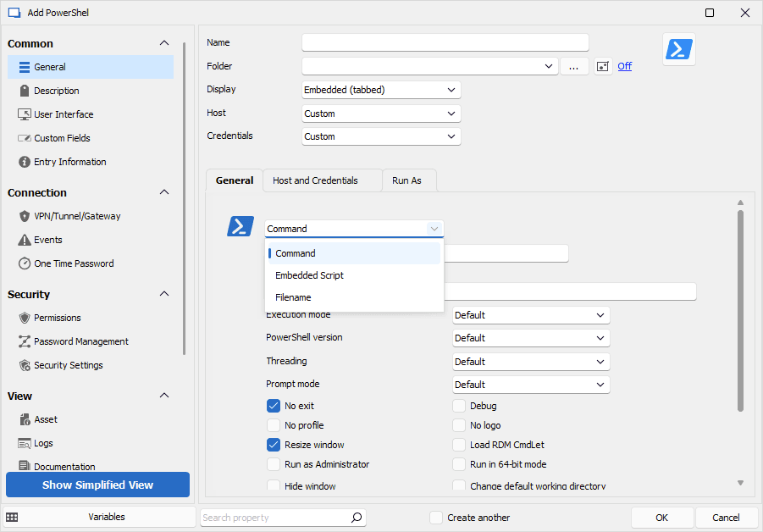The image size is (763, 532).
Task: Open the Display dropdown
Action: tap(381, 90)
